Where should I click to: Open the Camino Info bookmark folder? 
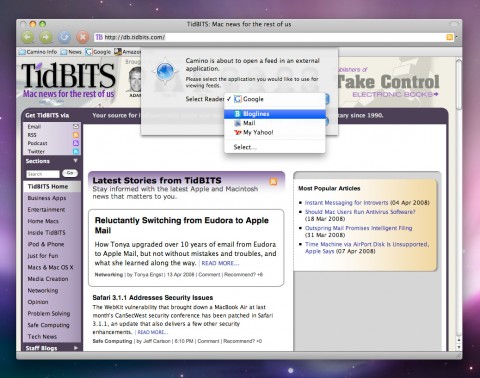pyautogui.click(x=38, y=52)
